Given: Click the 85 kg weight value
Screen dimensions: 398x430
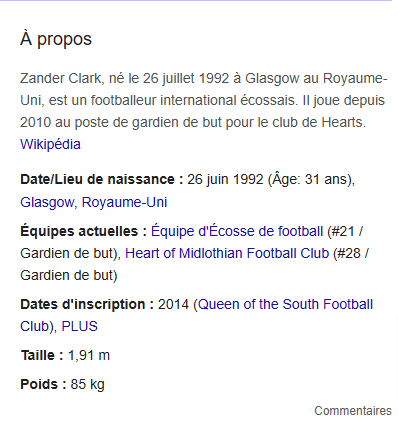Looking at the screenshot, I should 87,384.
